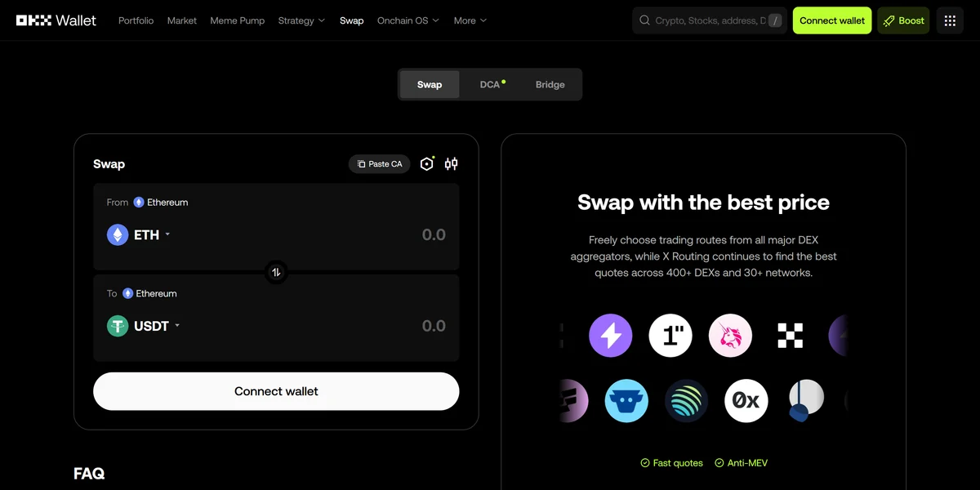Open Meme Pump from the navigation
Image resolution: width=980 pixels, height=490 pixels.
(x=238, y=20)
